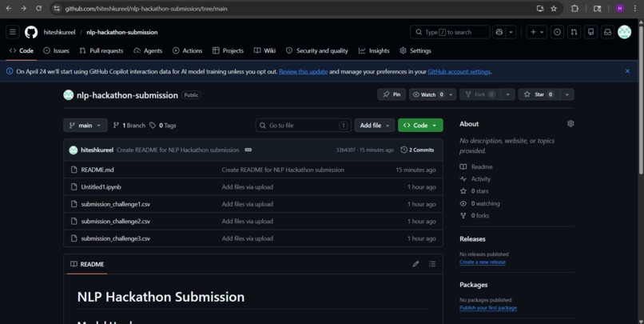
Task: Expand the Fork options dropdown arrow
Action: click(x=508, y=94)
